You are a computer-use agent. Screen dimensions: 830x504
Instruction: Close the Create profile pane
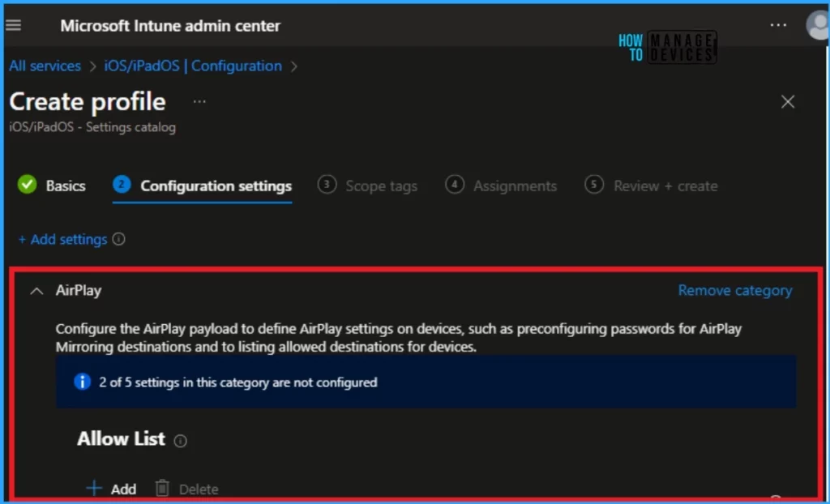tap(788, 101)
